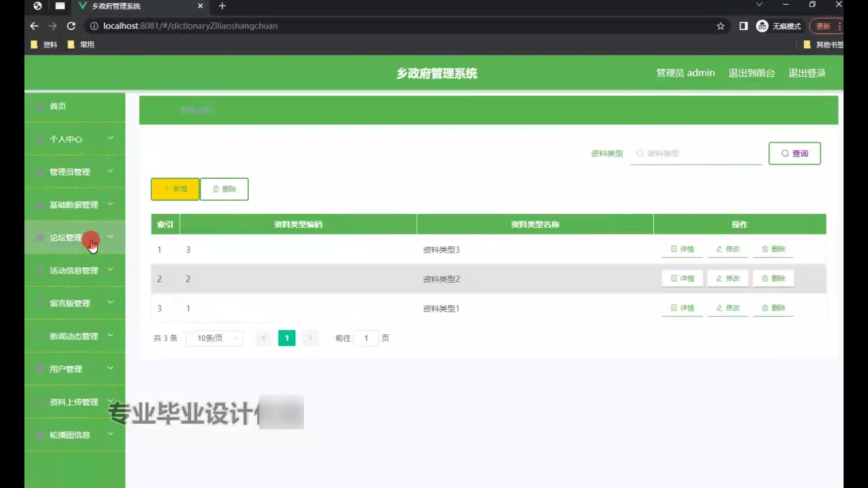868x488 pixels.
Task: Expand the 管理员管理 menu
Action: point(75,172)
